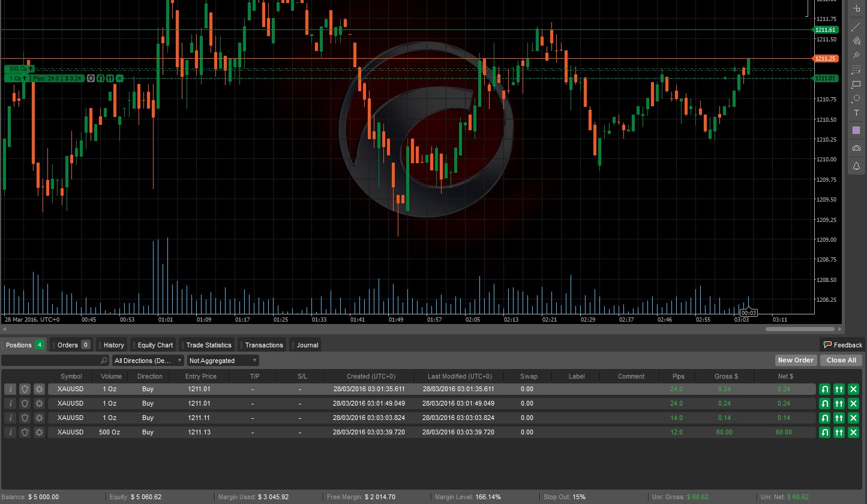The height and width of the screenshot is (504, 867).
Task: Click the New Order button
Action: [x=796, y=360]
